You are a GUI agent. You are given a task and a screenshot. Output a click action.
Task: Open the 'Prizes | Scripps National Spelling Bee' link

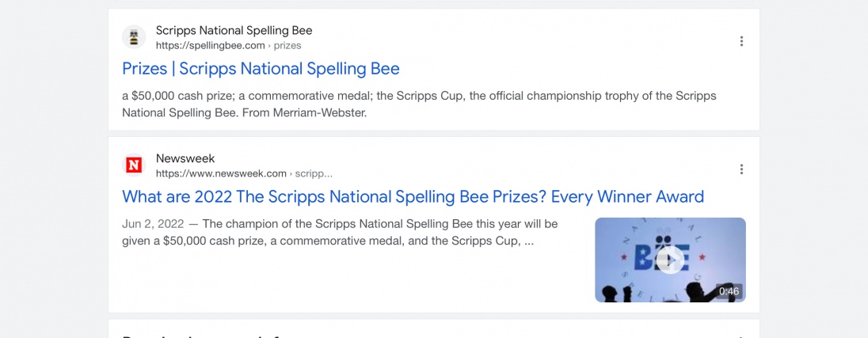click(261, 69)
